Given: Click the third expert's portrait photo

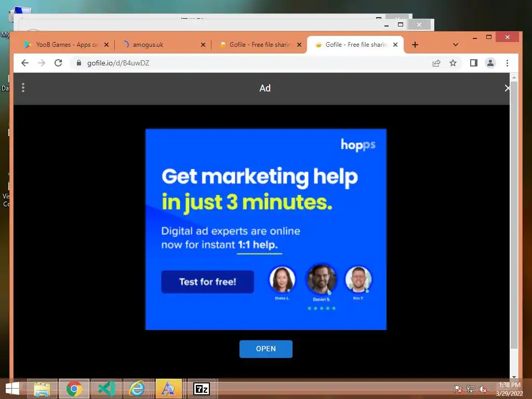Looking at the screenshot, I should (358, 280).
